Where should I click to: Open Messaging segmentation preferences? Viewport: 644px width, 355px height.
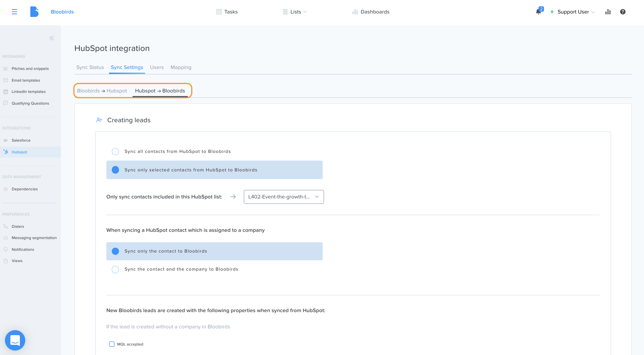tap(34, 238)
